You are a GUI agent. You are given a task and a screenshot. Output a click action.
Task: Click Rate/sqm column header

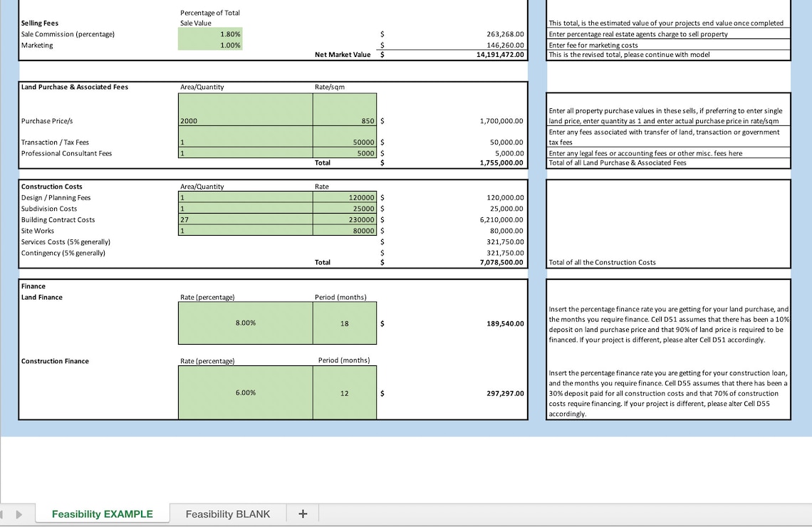329,87
